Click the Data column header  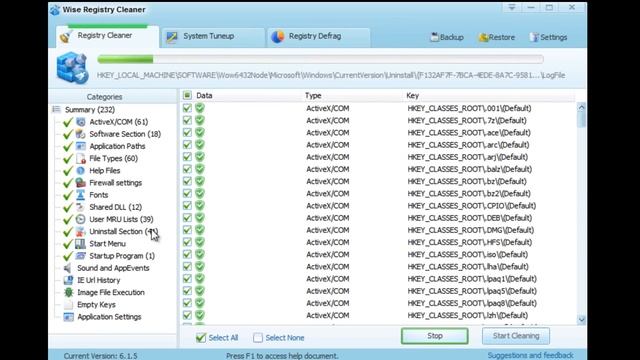click(204, 96)
